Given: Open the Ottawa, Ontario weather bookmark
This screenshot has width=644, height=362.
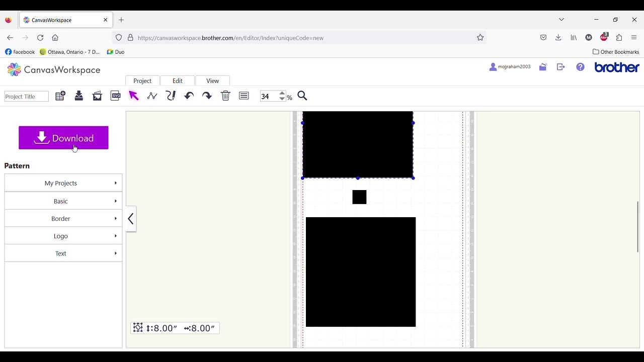Looking at the screenshot, I should click(x=70, y=52).
